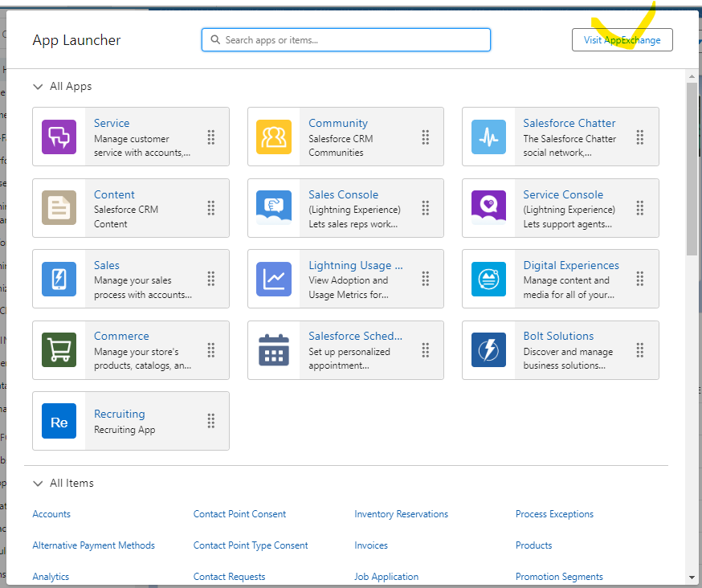This screenshot has height=588, width=702.
Task: Open the Service app purple icon
Action: 59,137
